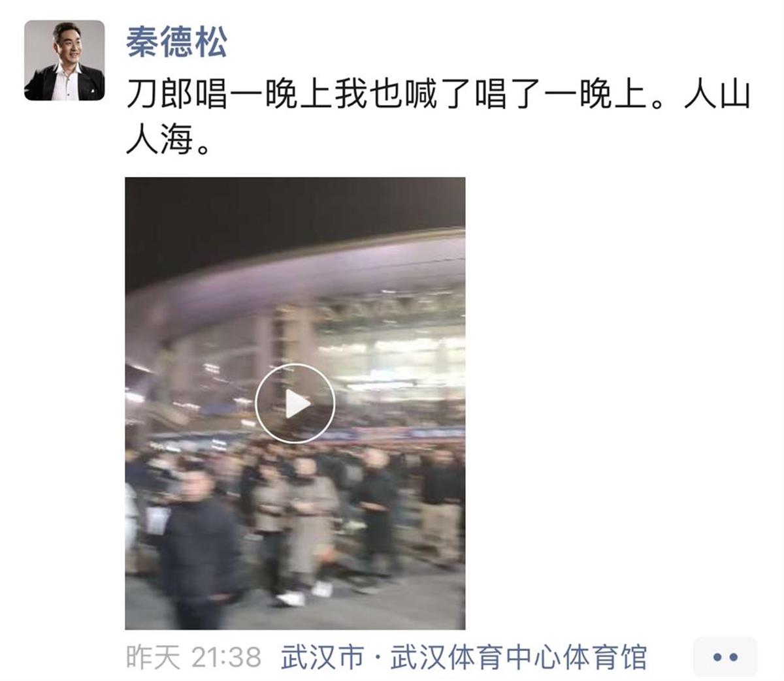Tap the 武汉市 city part of location

click(322, 657)
